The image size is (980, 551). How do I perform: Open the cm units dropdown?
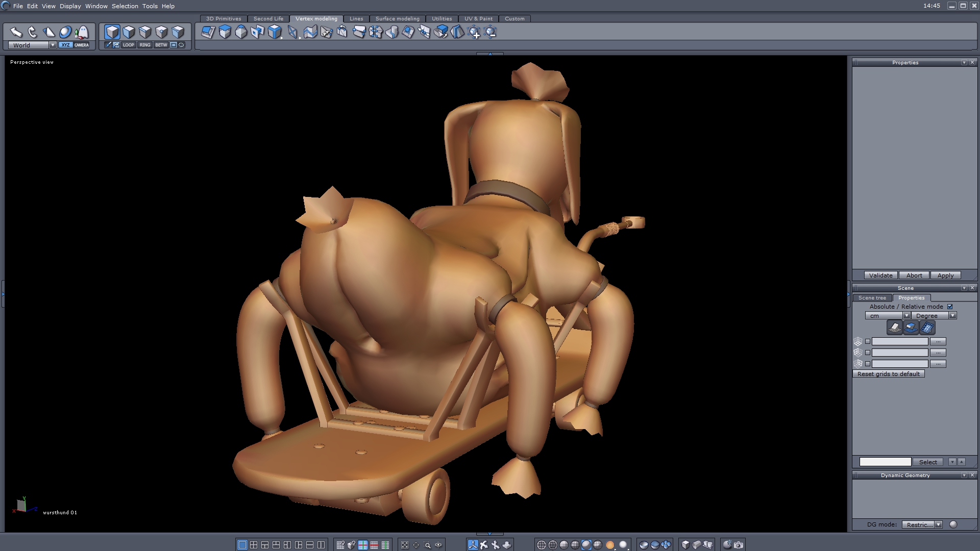click(906, 316)
